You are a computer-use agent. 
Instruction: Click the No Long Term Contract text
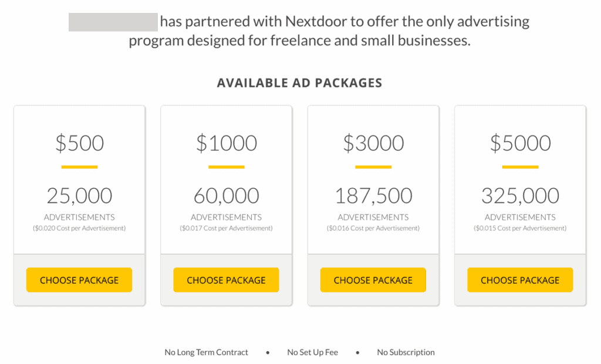click(x=206, y=352)
